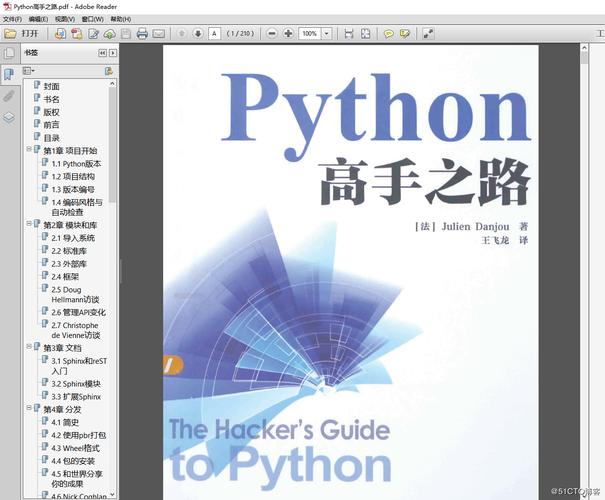Click the expand pane arrow button
This screenshot has height=500, width=605.
(113, 53)
